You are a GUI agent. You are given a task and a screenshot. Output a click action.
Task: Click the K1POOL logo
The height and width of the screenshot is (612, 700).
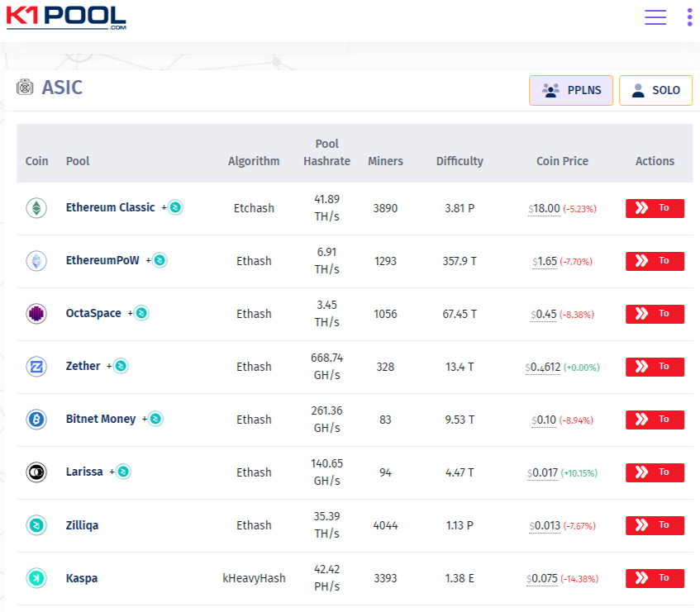pos(66,18)
